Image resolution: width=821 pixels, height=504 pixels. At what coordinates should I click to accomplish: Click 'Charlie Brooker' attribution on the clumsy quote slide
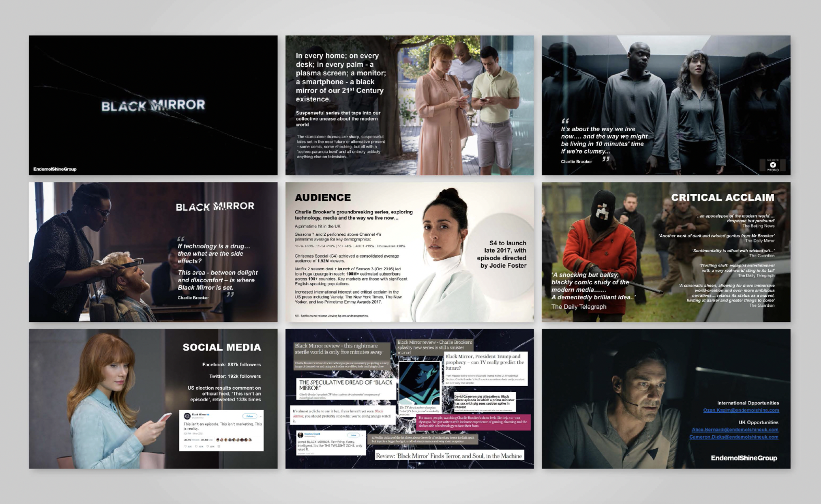[576, 162]
